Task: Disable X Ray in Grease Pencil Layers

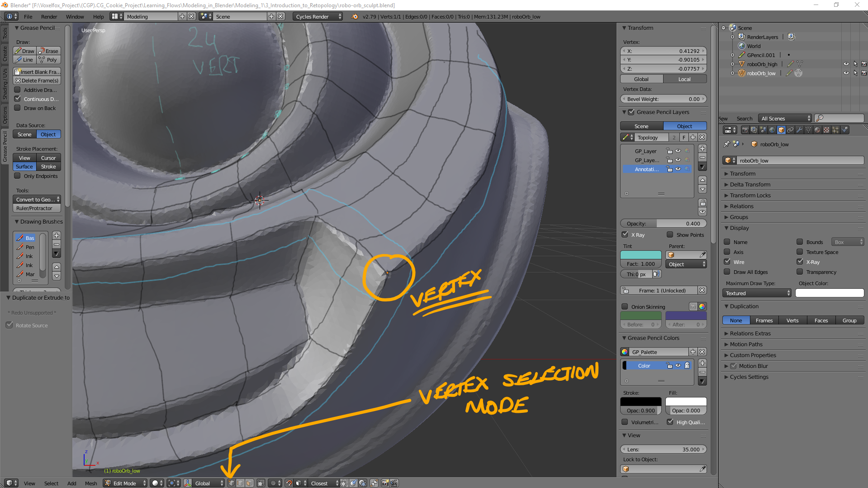Action: [626, 234]
